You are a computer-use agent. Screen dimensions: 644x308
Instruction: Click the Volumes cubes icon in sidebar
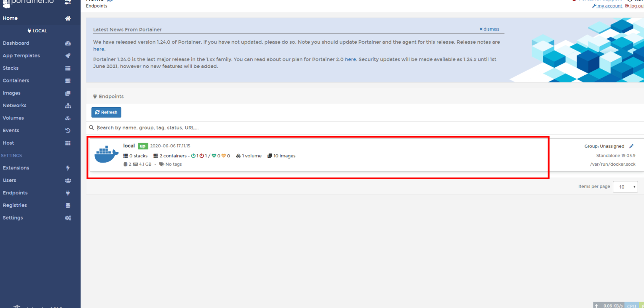[68, 118]
